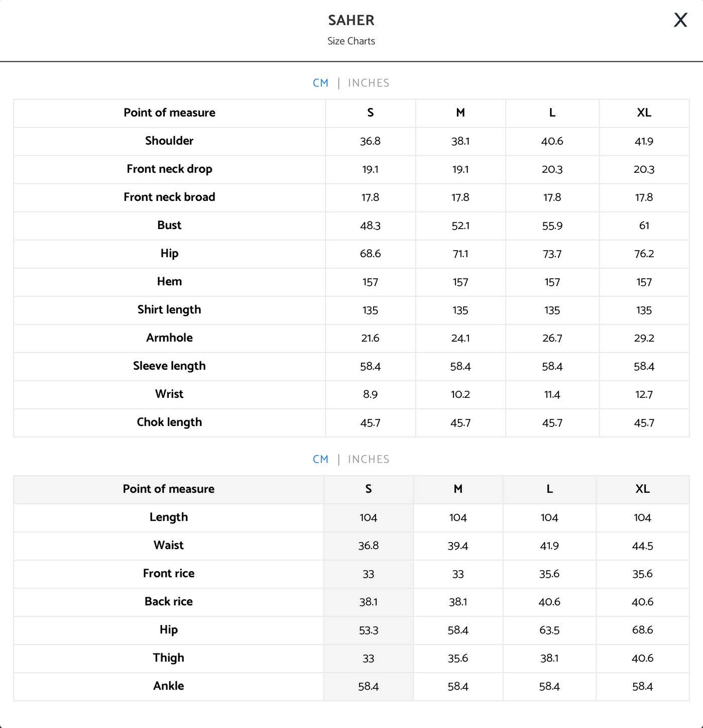Click the SAHER title heading
703x728 pixels.
click(x=351, y=20)
